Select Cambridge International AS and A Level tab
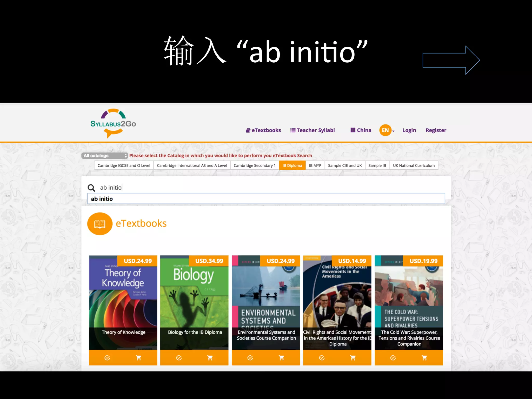 (192, 165)
